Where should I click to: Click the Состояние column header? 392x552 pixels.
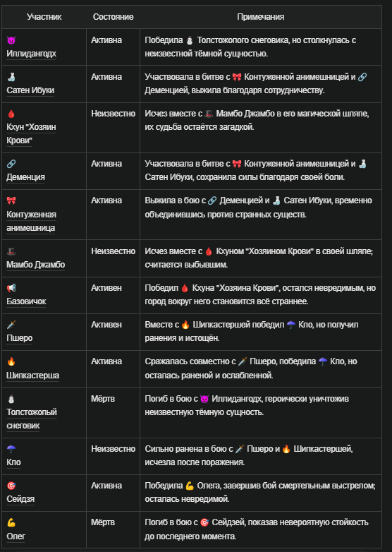pos(114,17)
